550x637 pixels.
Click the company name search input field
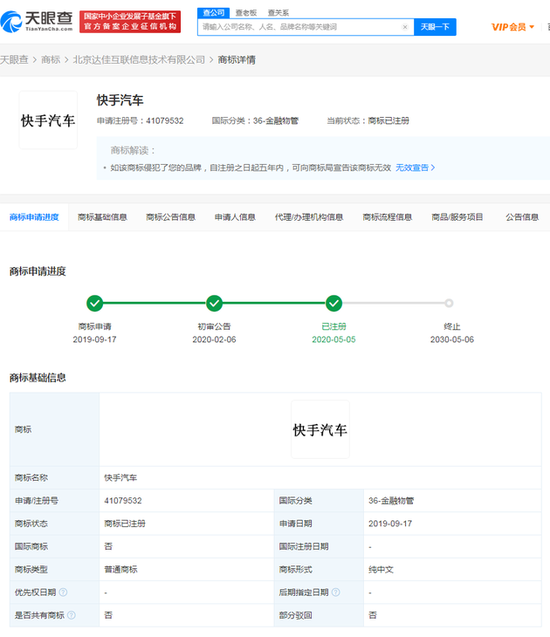point(301,27)
